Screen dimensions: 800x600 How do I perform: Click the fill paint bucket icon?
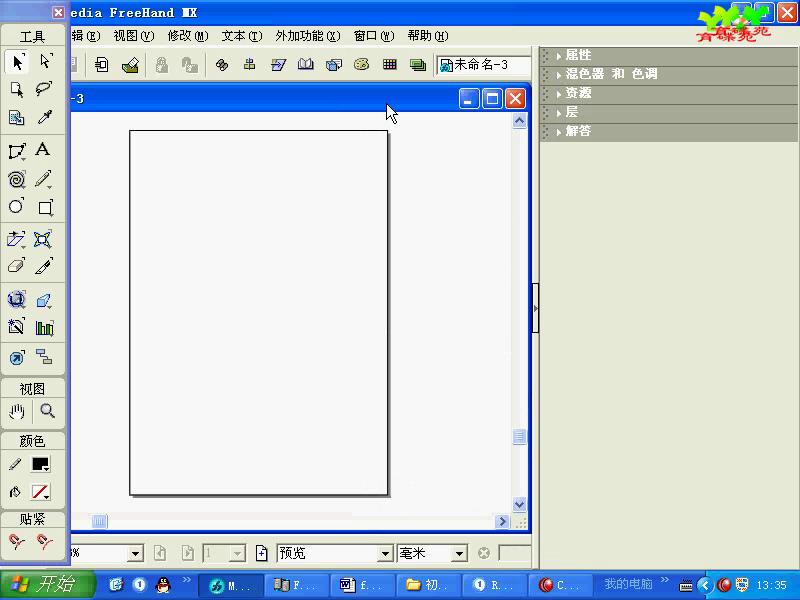coord(15,492)
